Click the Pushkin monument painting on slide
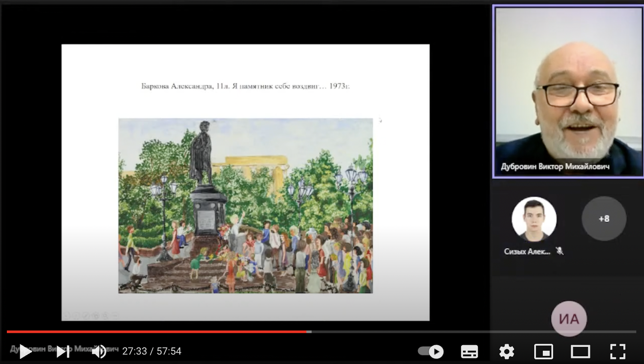The height and width of the screenshot is (364, 644). pyautogui.click(x=245, y=206)
